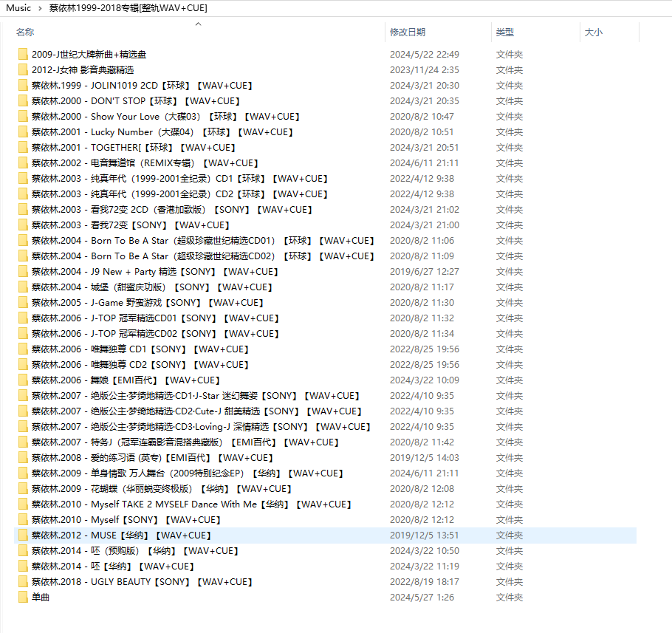Click the date 2019/6/27 12:27
This screenshot has height=633, width=672.
(x=425, y=272)
